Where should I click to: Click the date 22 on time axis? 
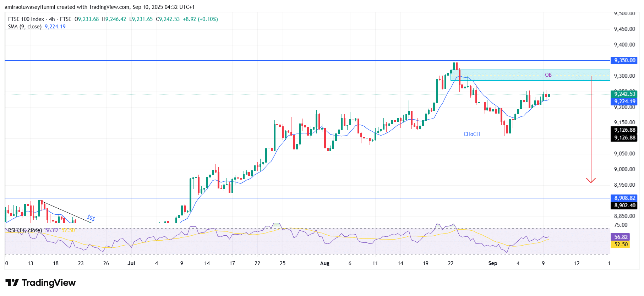coord(451,263)
